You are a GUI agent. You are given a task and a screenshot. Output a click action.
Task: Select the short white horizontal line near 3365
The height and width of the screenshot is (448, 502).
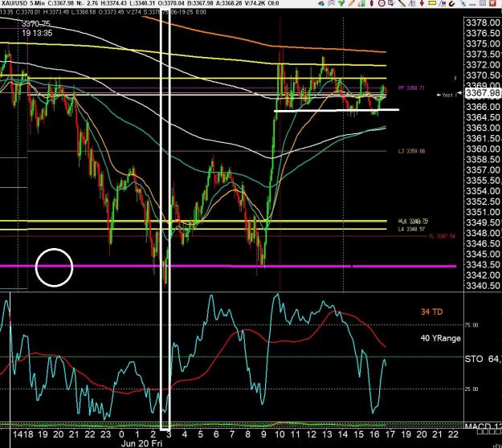click(x=337, y=111)
